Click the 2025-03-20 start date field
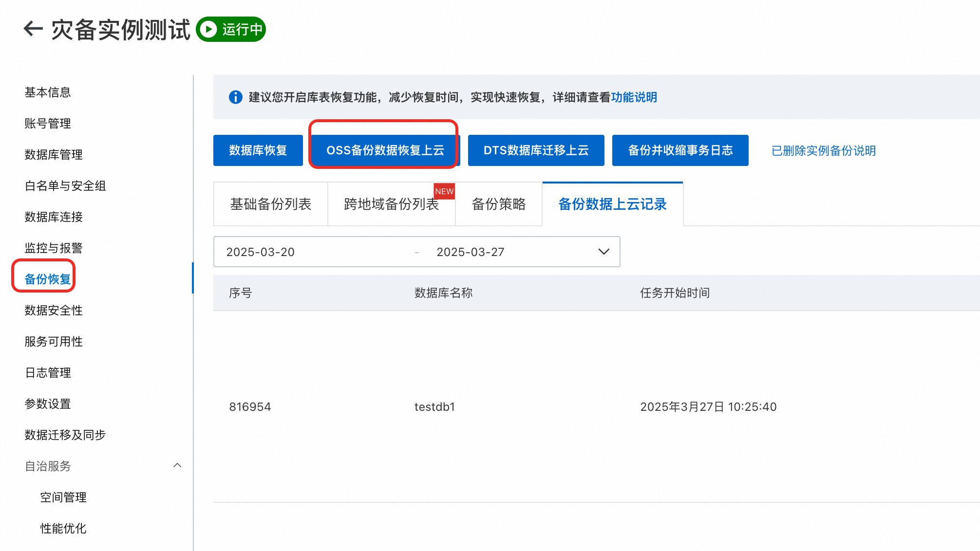This screenshot has height=551, width=980. (261, 252)
